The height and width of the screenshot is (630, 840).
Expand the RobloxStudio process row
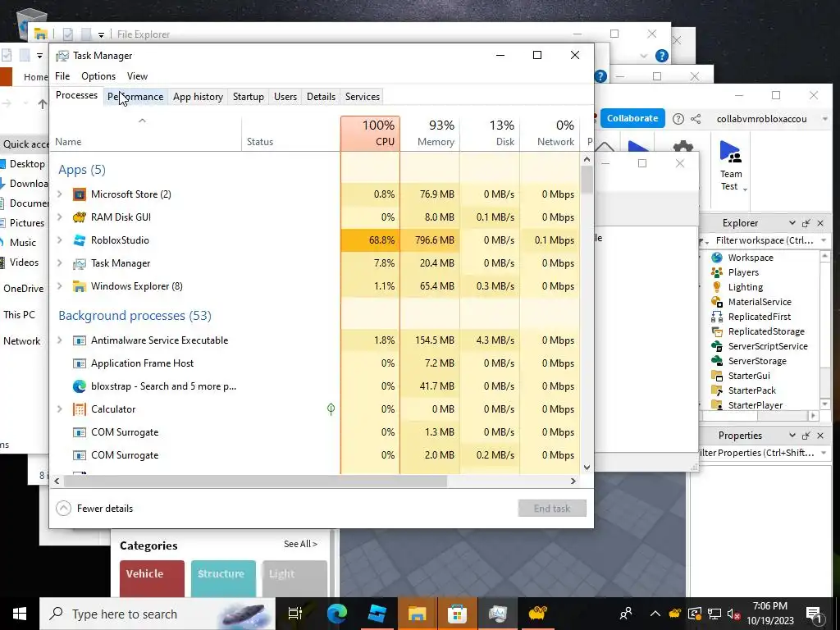60,240
